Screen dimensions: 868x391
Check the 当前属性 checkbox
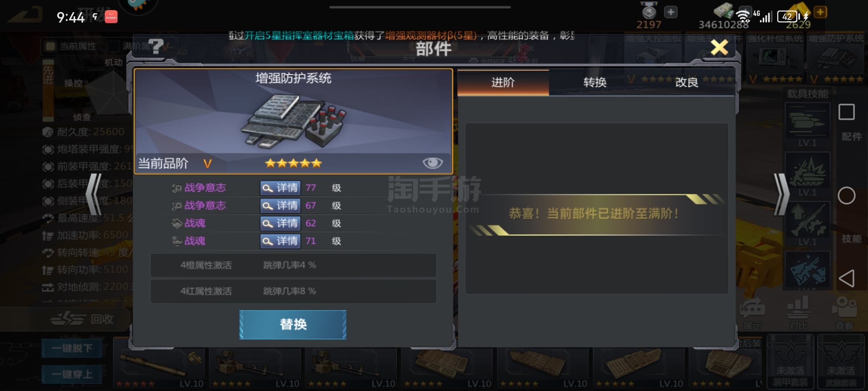point(50,46)
